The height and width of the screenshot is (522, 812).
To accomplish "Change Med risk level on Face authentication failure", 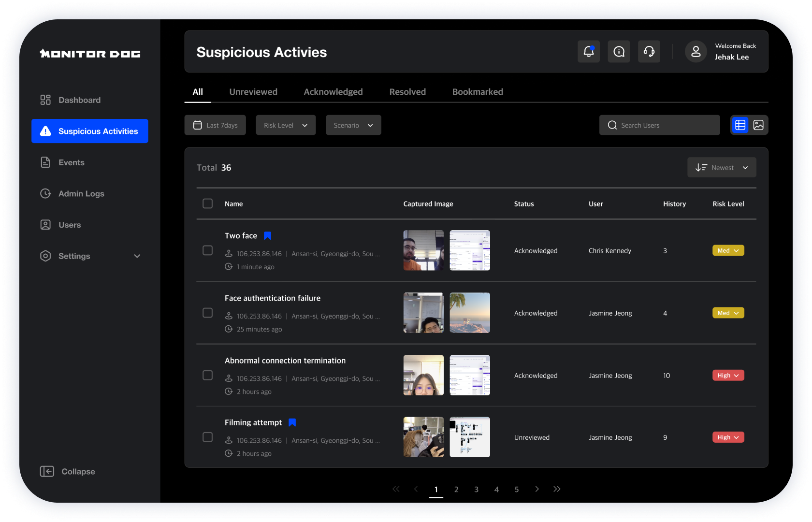I will click(728, 313).
